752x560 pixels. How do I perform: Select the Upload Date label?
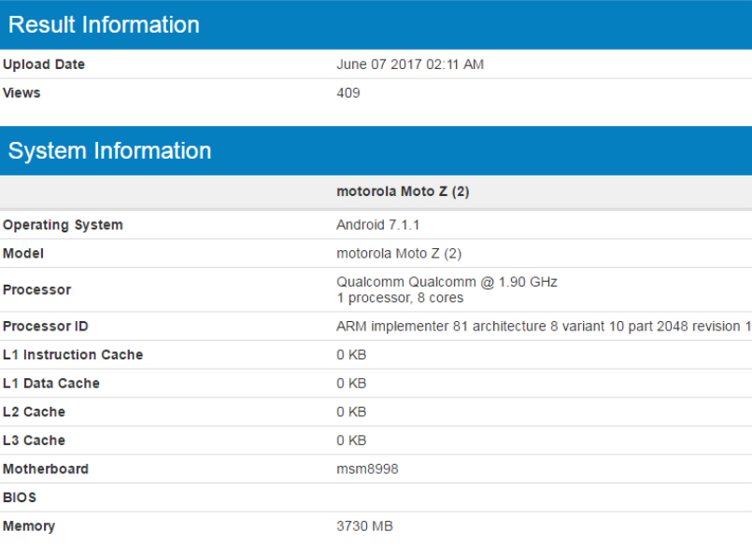(44, 64)
